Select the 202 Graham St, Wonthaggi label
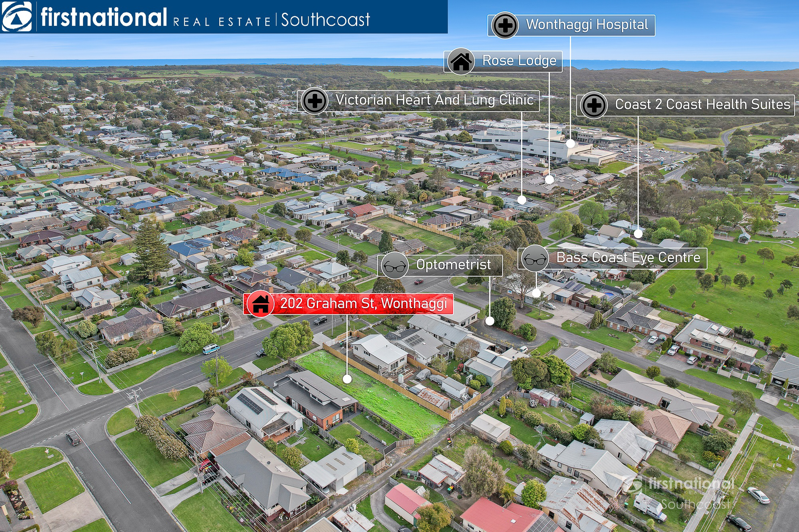The height and width of the screenshot is (532, 799). 363,303
